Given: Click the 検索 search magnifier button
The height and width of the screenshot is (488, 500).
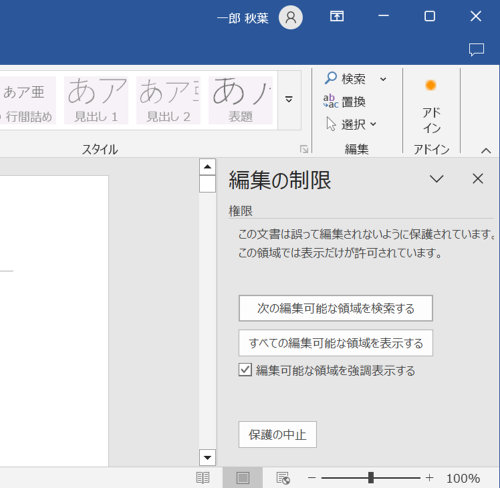Looking at the screenshot, I should point(345,79).
